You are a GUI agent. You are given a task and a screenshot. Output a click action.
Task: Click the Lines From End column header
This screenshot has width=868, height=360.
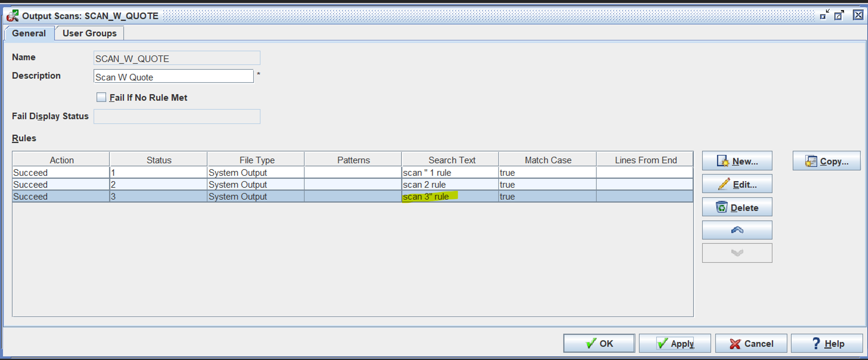[x=645, y=160]
